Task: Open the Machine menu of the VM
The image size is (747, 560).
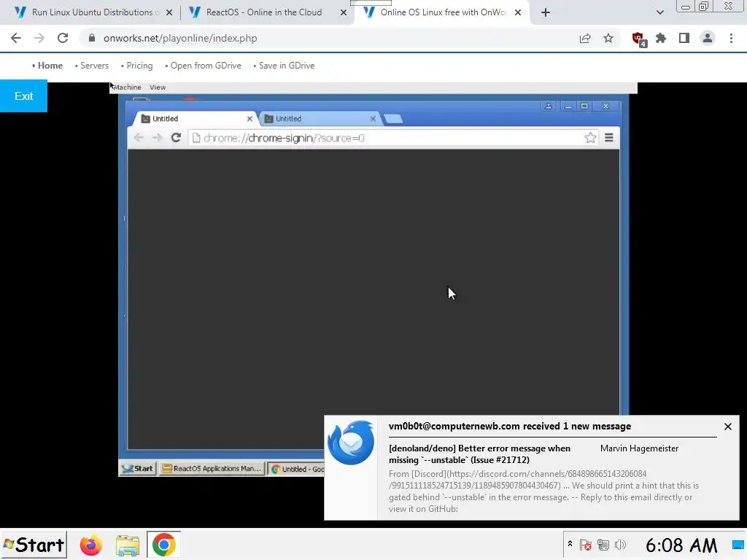Action: point(127,87)
